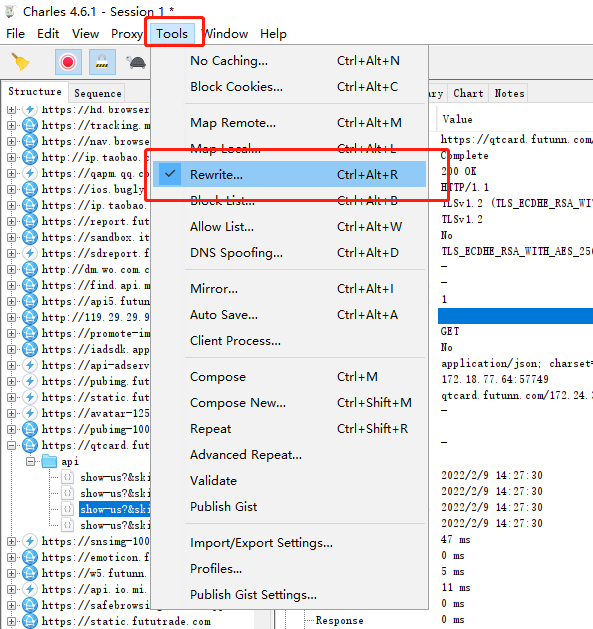Viewport: 593px width, 629px height.
Task: Expand the https://sandbox host node
Action: (x=11, y=237)
